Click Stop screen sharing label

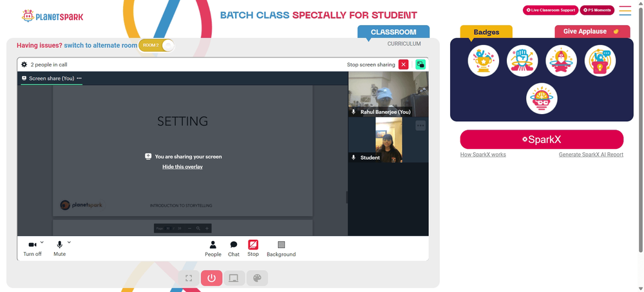click(x=371, y=64)
